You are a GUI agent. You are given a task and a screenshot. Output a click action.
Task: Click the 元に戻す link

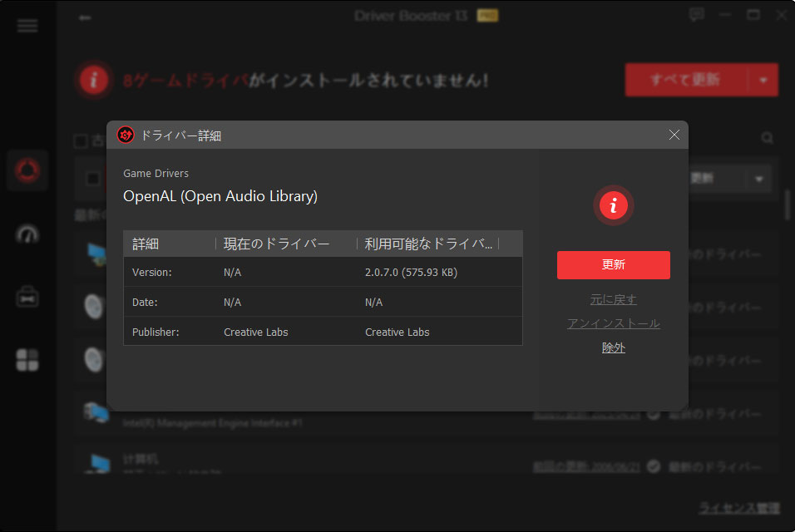click(614, 299)
